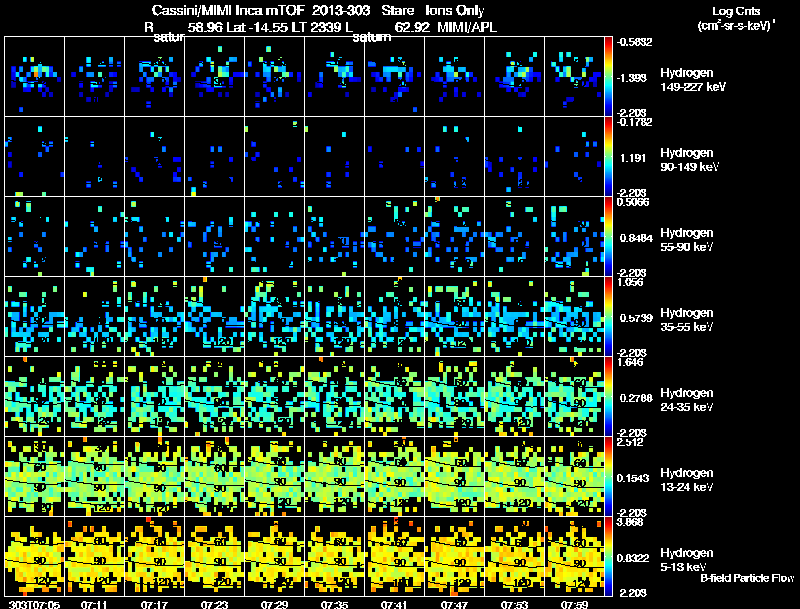Click the MIMI/APL credit text
Viewport: 800px width, 609px height.
[x=467, y=27]
